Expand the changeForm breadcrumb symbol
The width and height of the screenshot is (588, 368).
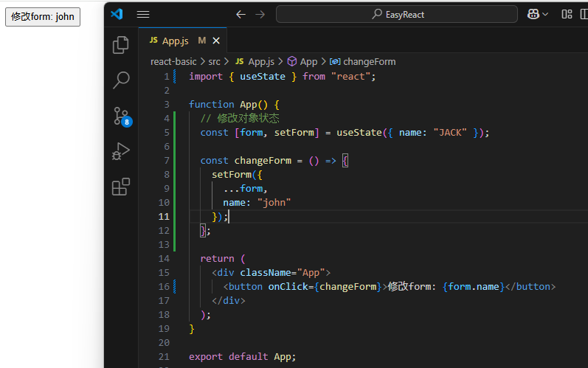pyautogui.click(x=369, y=62)
